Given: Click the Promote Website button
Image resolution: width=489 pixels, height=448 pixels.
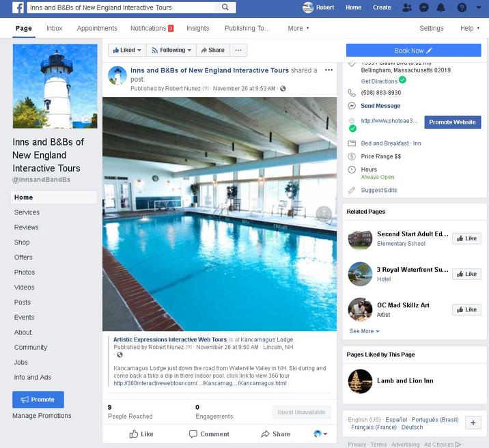Looking at the screenshot, I should point(452,122).
